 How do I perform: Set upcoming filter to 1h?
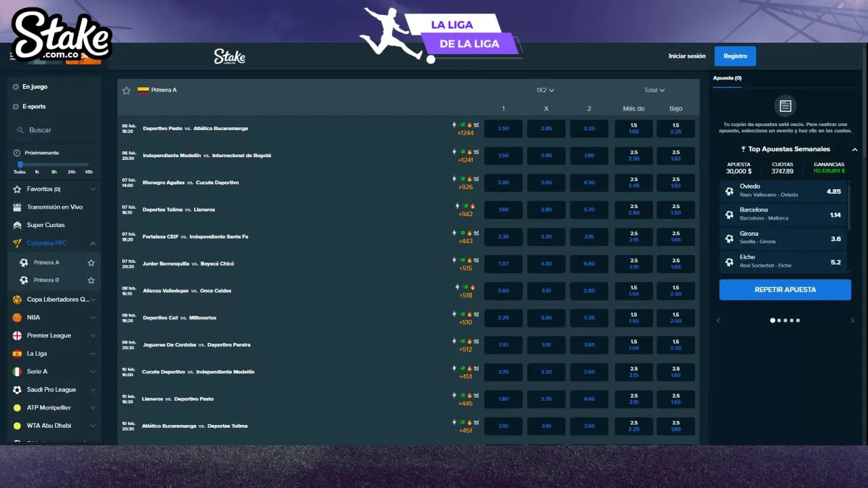point(37,171)
